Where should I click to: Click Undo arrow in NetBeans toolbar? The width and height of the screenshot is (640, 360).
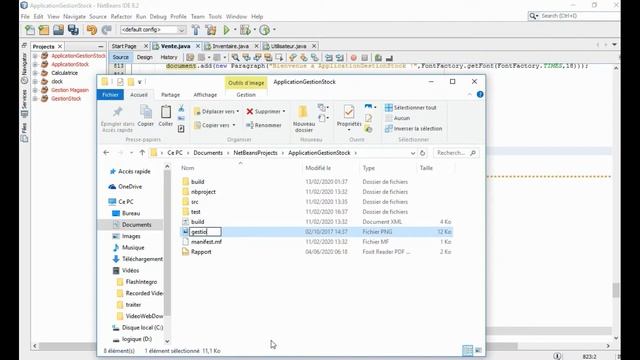point(91,30)
